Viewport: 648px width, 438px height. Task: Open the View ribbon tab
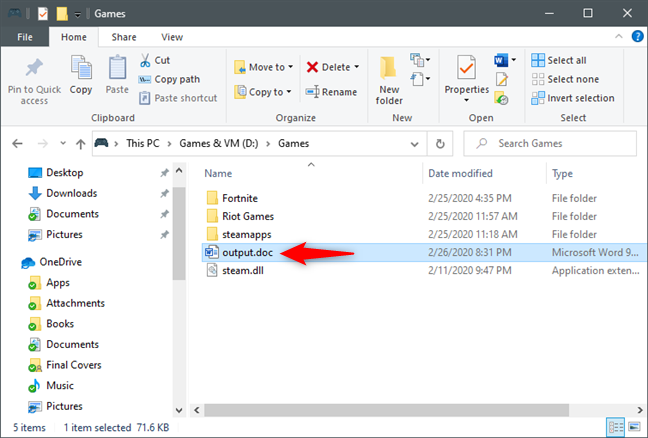point(172,37)
